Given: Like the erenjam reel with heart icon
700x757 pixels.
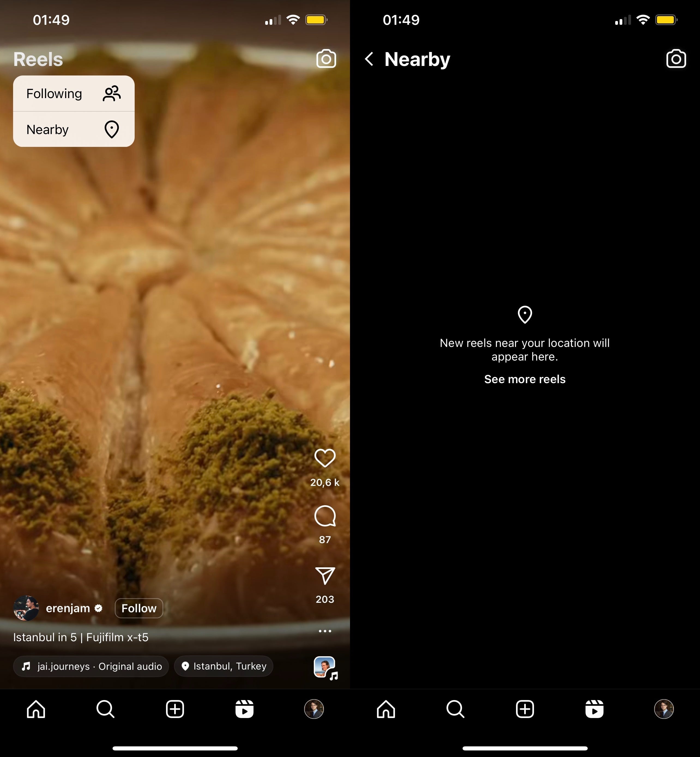Looking at the screenshot, I should 325,458.
